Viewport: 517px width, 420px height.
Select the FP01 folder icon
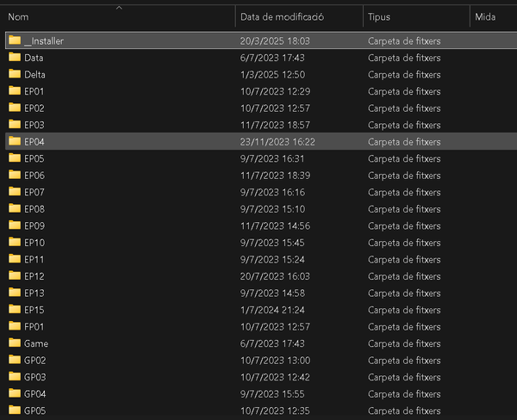tap(15, 326)
